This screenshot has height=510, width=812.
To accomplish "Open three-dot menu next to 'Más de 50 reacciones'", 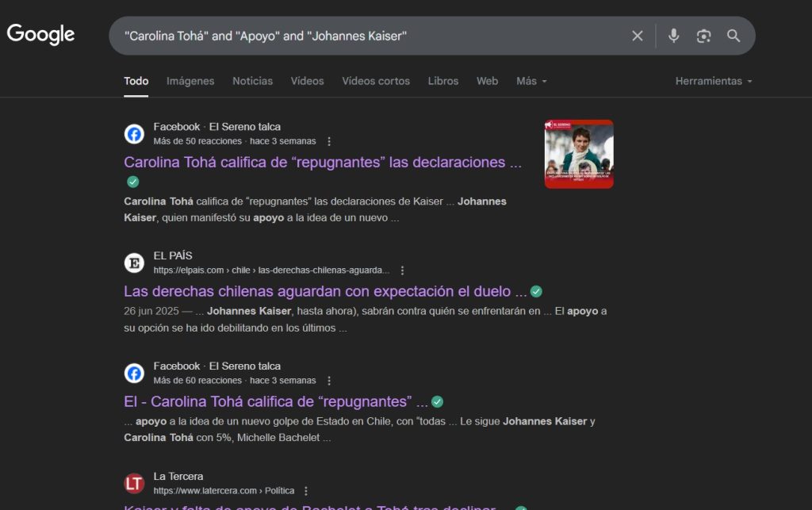I will tap(329, 141).
